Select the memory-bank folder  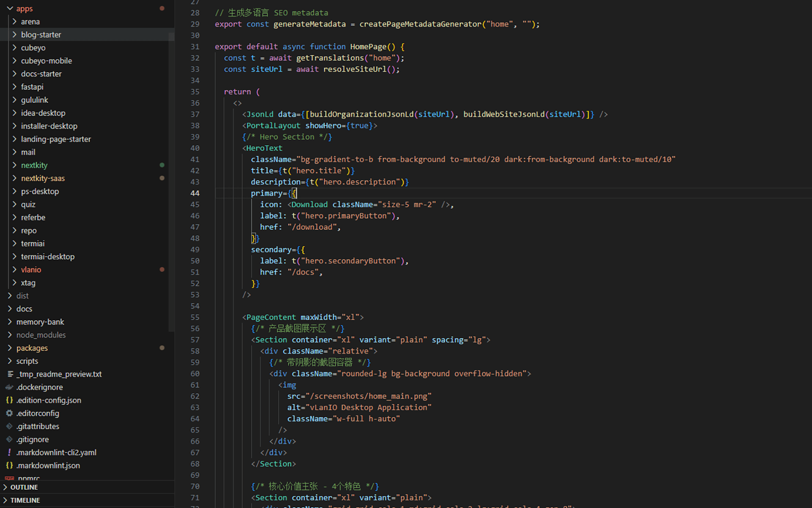(40, 322)
